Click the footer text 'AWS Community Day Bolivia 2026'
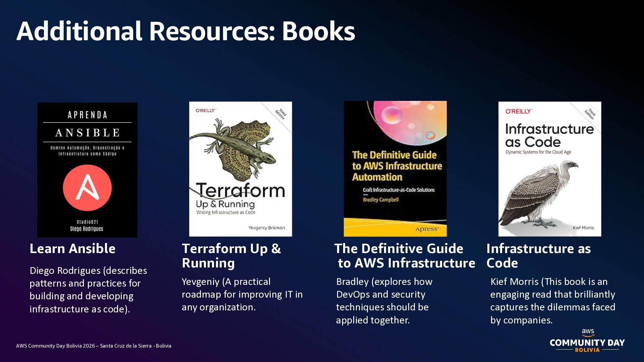644x362 pixels. 56,346
